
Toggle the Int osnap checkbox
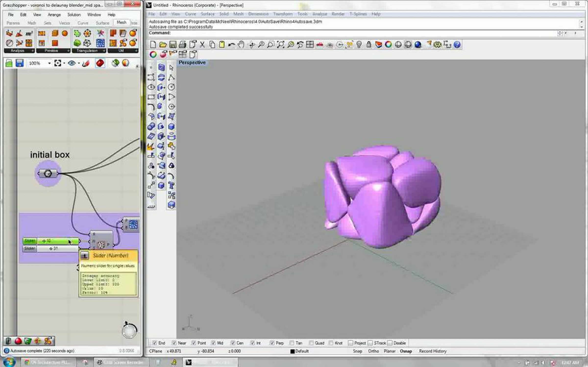(252, 343)
